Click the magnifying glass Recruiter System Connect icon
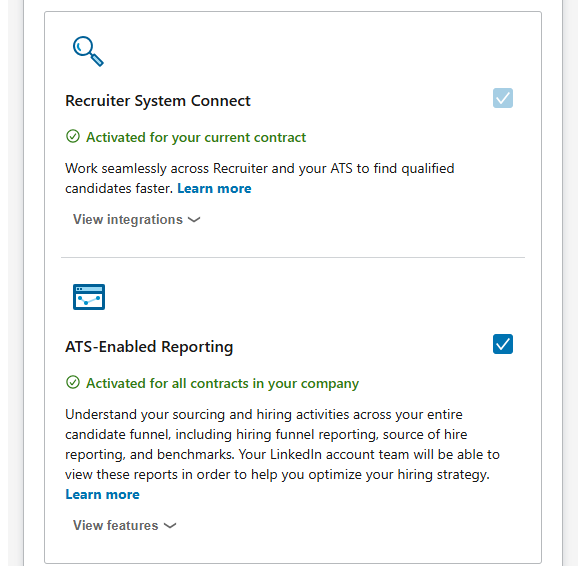 (x=88, y=51)
